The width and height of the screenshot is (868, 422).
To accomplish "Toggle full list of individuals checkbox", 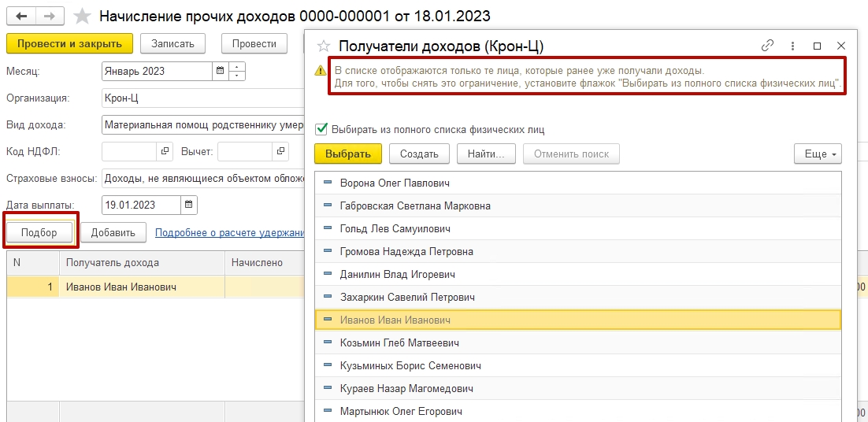I will [321, 129].
